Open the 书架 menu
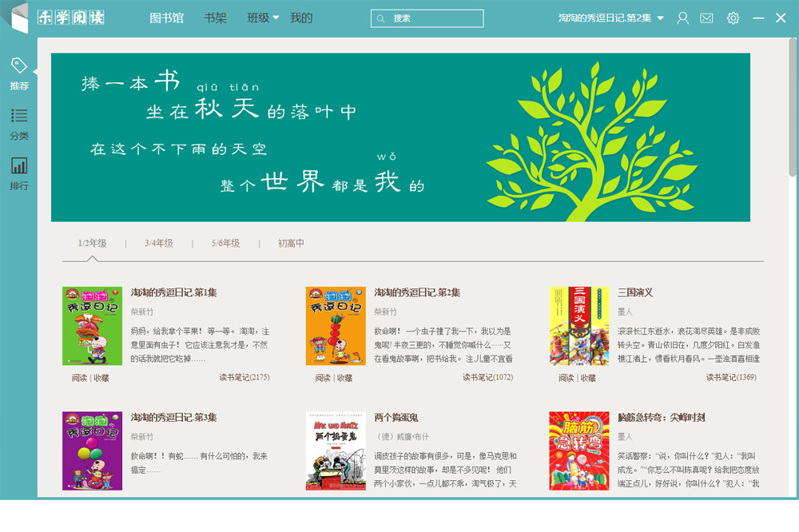 pyautogui.click(x=215, y=18)
